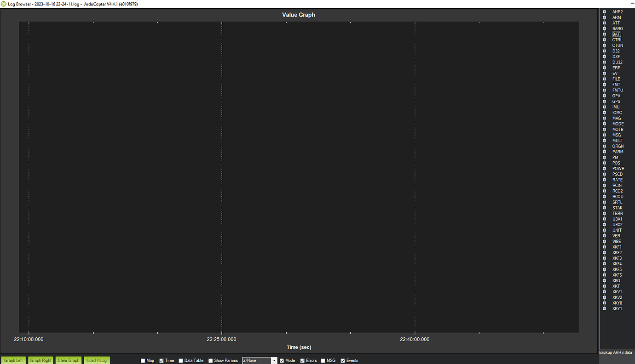Disable the Errors checkbox
Screen dimensions: 635x364
(x=303, y=361)
